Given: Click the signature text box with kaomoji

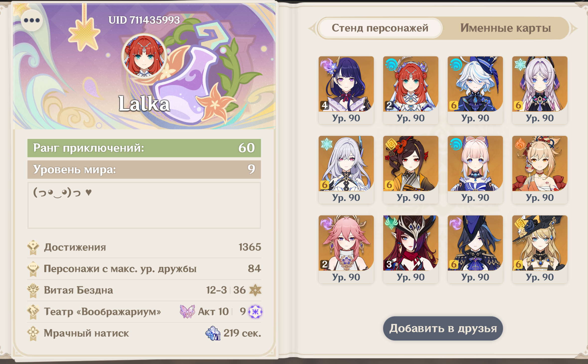Looking at the screenshot, I should tap(144, 206).
